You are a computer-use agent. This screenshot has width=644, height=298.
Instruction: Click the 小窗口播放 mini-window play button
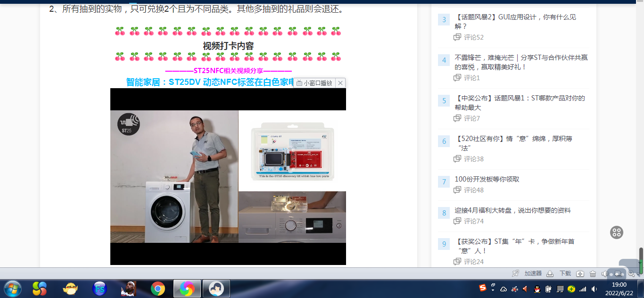[x=314, y=83]
